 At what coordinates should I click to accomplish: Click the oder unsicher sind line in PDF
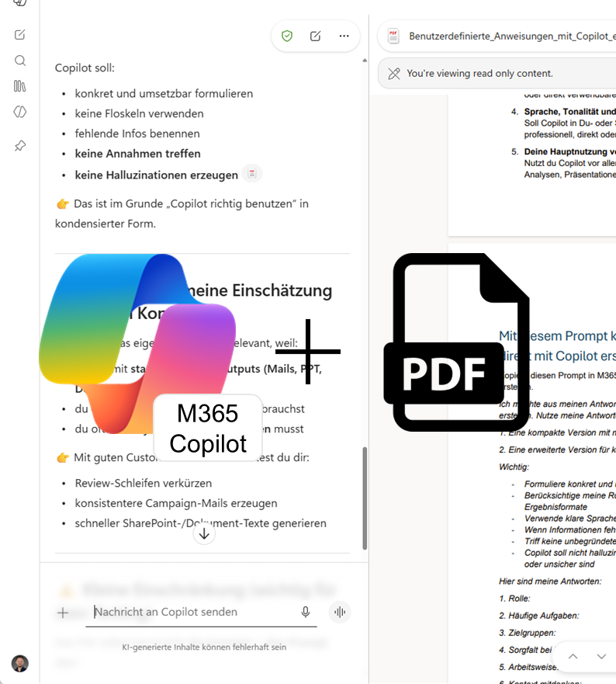point(559,564)
